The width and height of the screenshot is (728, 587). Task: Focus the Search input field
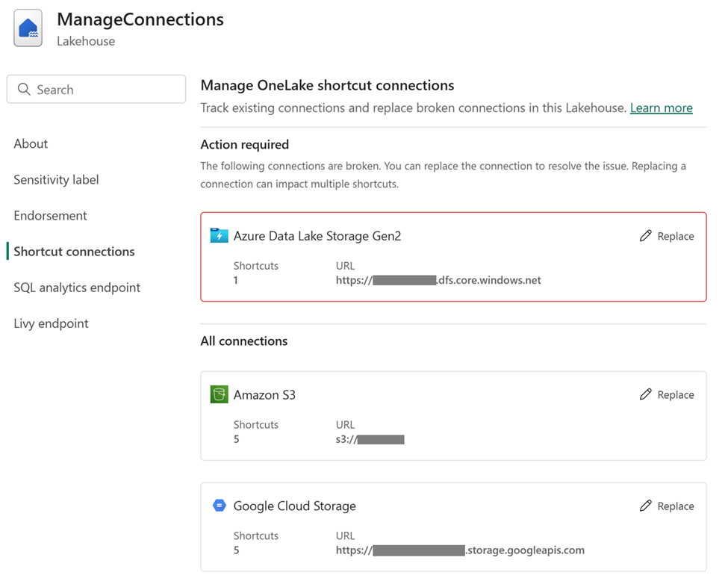coord(96,89)
